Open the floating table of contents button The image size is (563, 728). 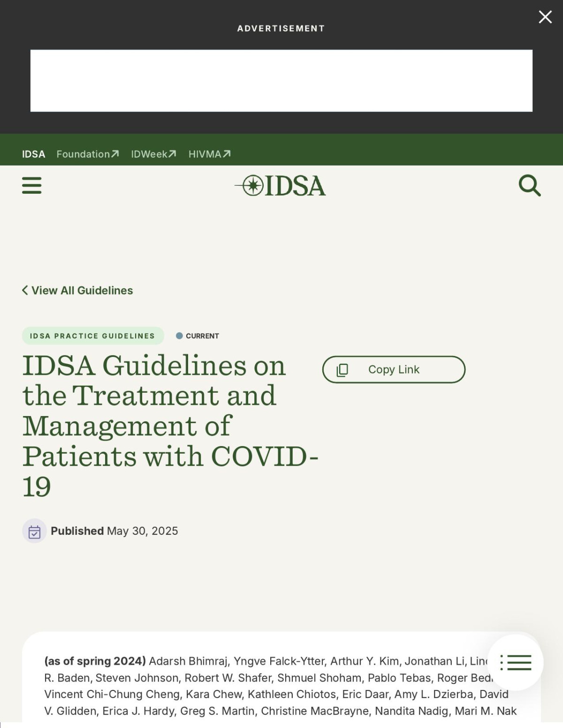pos(515,662)
